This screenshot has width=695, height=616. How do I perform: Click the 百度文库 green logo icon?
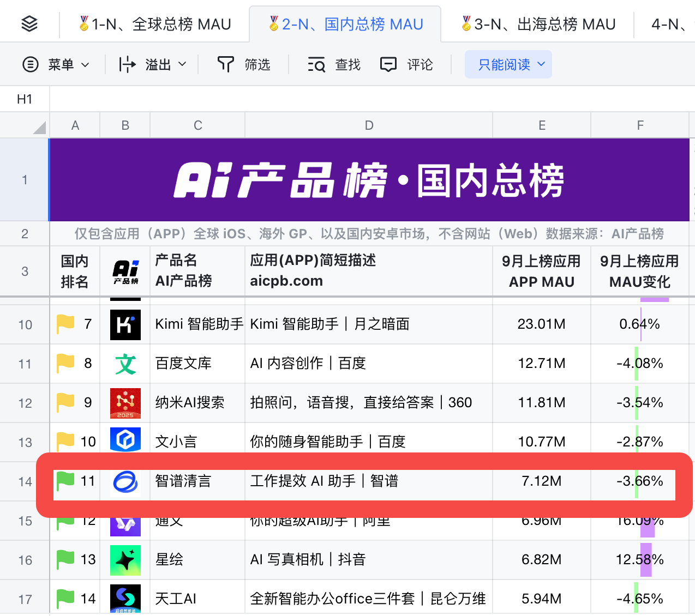(125, 364)
